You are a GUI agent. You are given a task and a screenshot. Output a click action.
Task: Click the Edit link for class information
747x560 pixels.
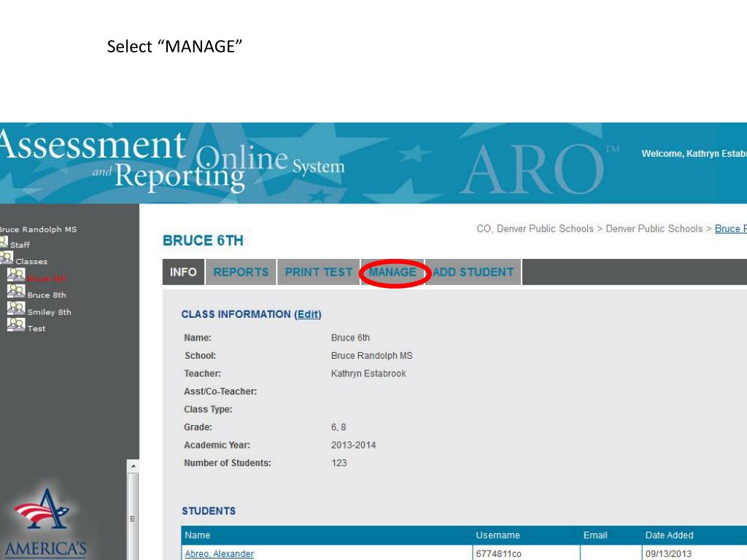click(308, 314)
